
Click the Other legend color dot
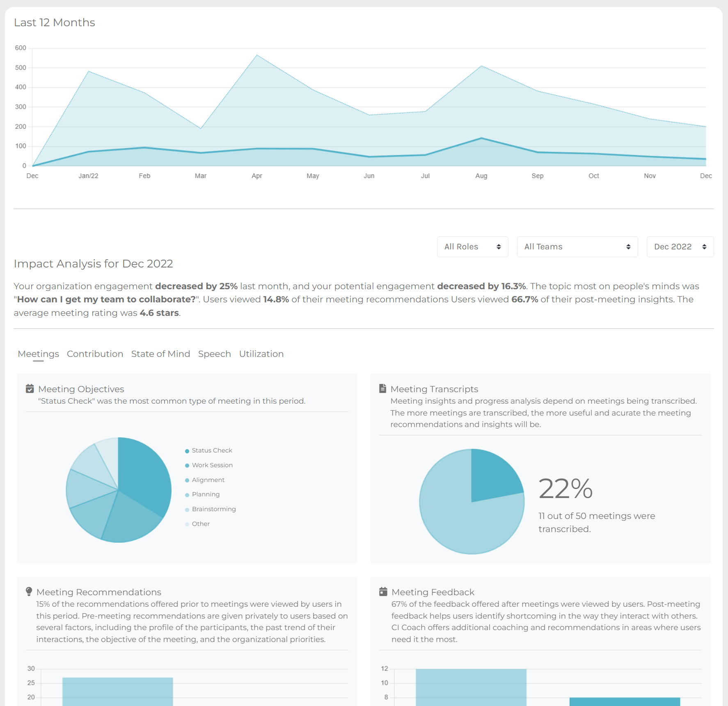pyautogui.click(x=187, y=524)
